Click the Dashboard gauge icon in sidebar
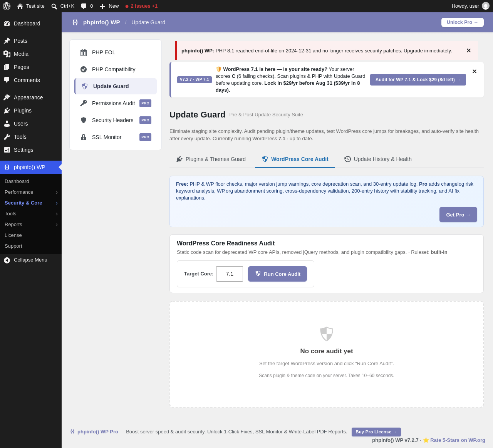493x448 pixels. coord(7,23)
